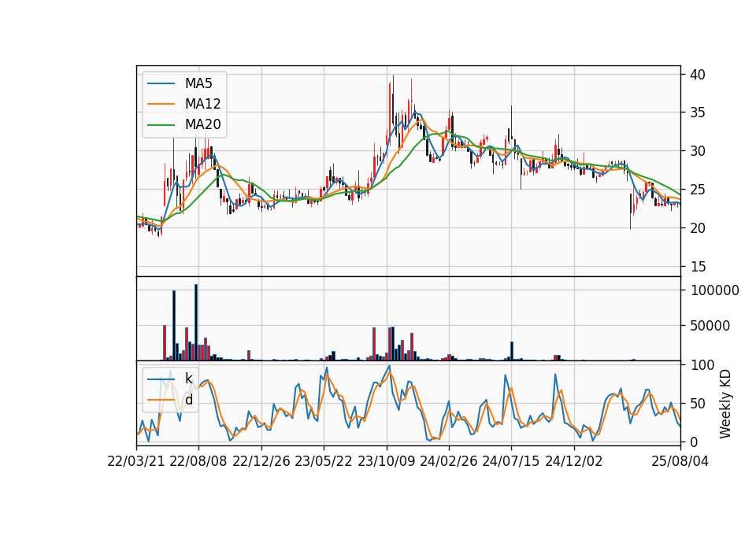Click the 25/08/04 date tick label
The height and width of the screenshot is (543, 756).
(680, 461)
